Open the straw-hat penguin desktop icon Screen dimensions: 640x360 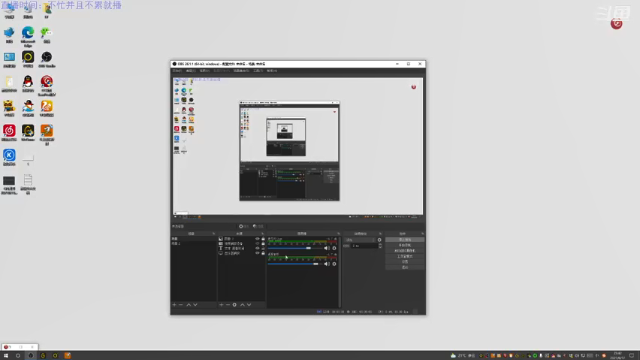coord(28,109)
